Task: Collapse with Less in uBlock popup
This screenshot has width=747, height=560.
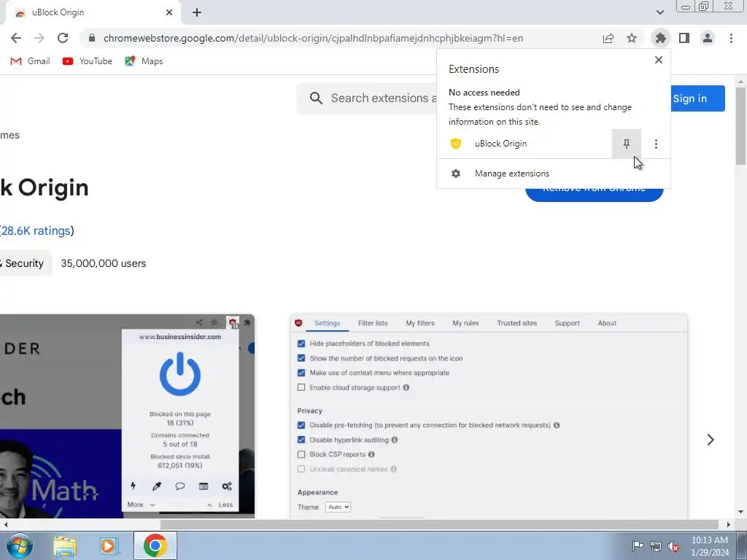Action: point(220,505)
